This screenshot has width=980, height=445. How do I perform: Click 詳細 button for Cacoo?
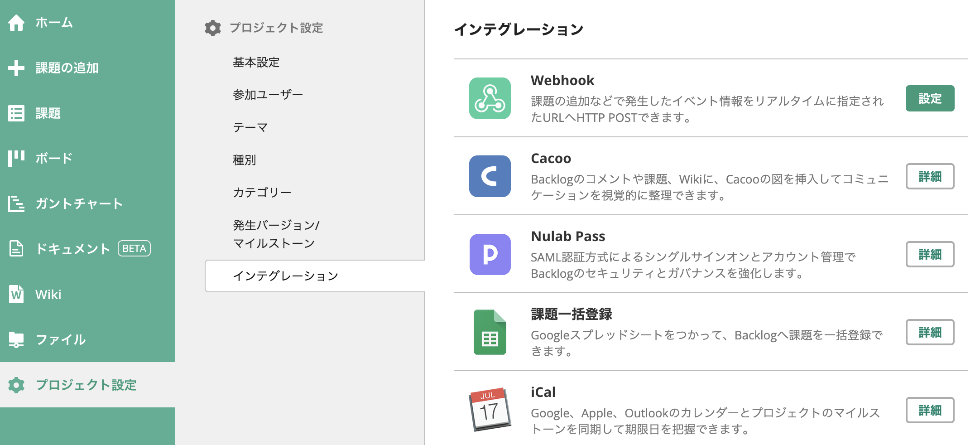click(930, 176)
